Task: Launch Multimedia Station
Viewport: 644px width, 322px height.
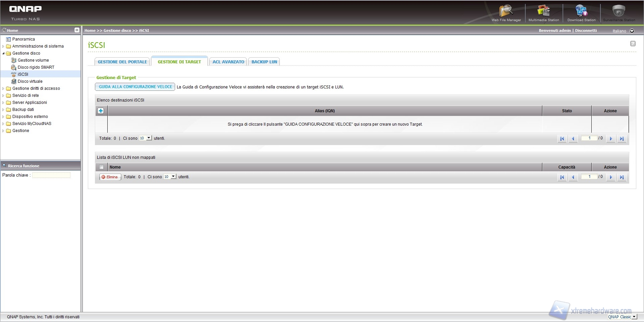Action: click(543, 13)
